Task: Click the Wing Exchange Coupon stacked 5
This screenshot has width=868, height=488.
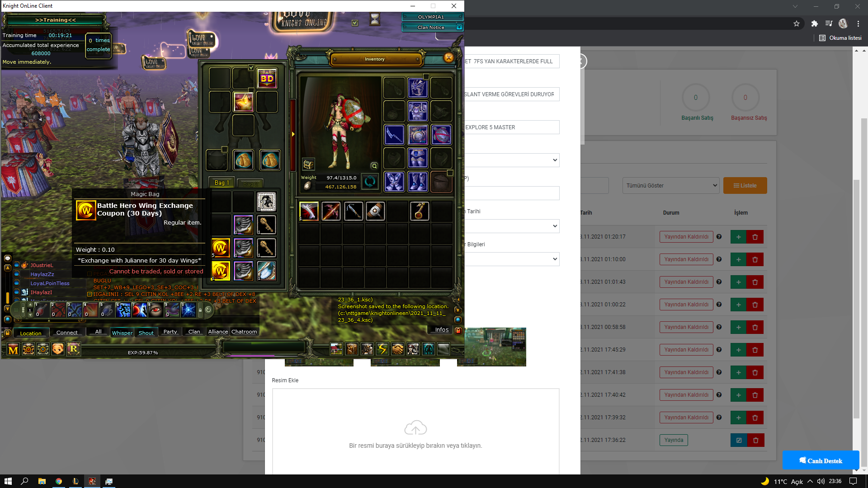Action: coord(221,248)
